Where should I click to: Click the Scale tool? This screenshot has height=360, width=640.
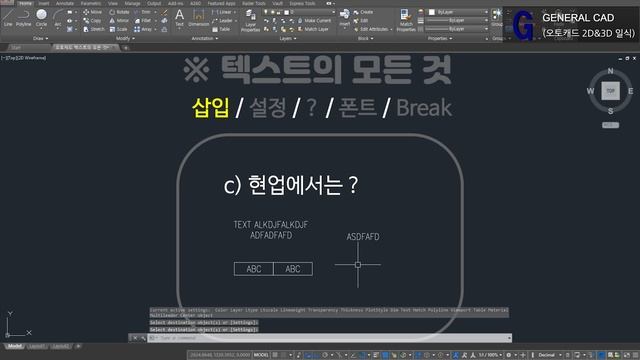click(x=118, y=29)
